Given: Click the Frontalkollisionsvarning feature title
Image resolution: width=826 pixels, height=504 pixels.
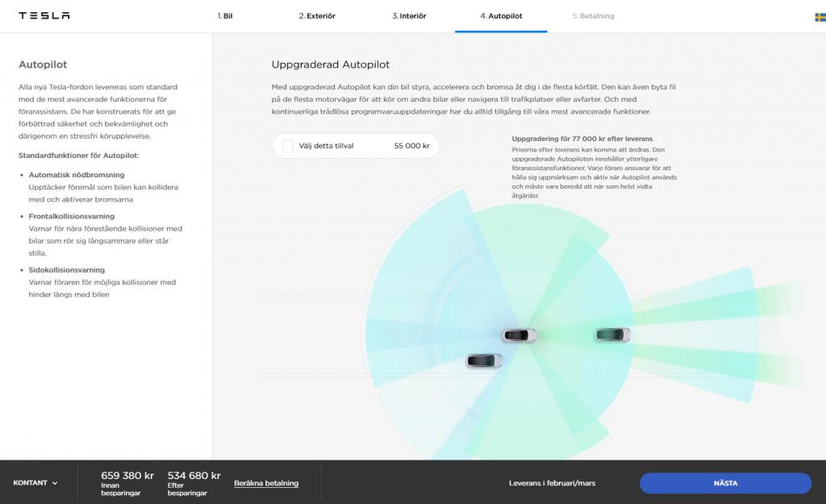Looking at the screenshot, I should click(71, 216).
